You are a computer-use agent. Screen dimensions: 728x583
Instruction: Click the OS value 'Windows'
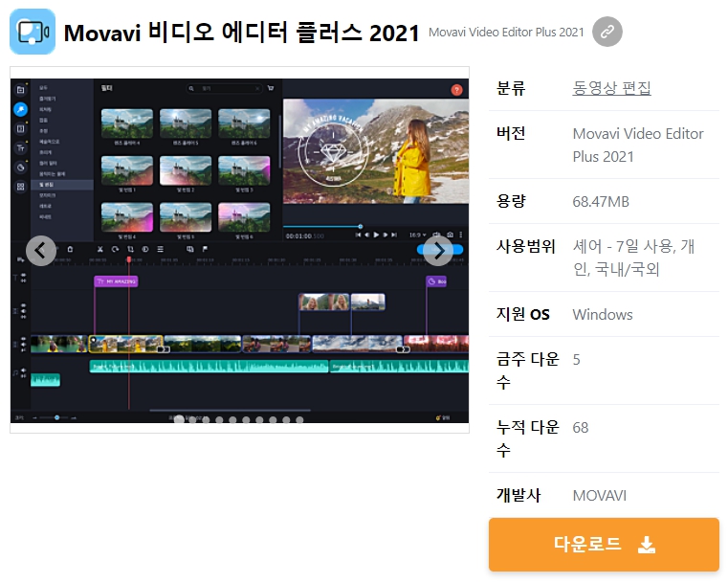click(x=603, y=315)
